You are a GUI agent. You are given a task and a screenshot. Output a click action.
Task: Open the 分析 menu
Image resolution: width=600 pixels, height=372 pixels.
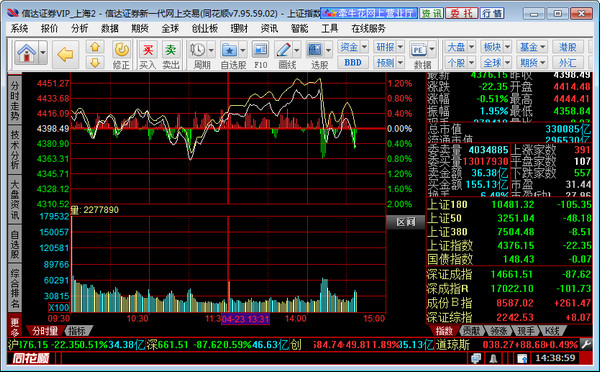(80, 28)
